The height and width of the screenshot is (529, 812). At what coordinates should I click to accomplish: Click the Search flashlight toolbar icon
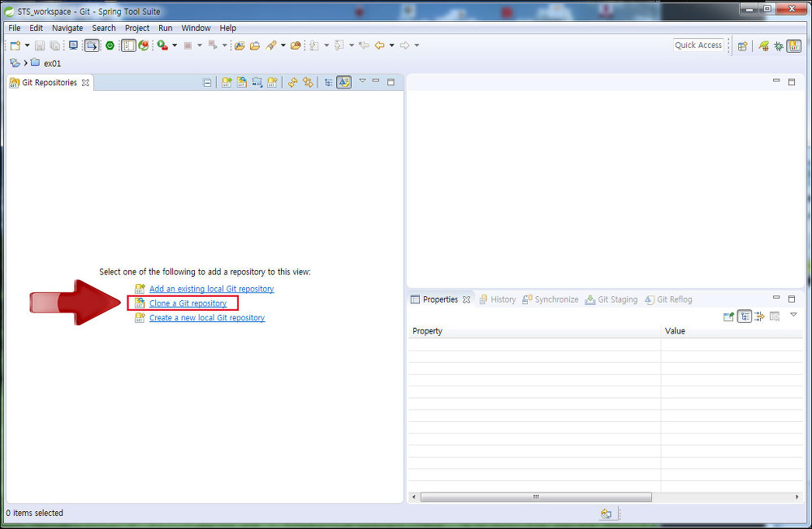tap(271, 45)
